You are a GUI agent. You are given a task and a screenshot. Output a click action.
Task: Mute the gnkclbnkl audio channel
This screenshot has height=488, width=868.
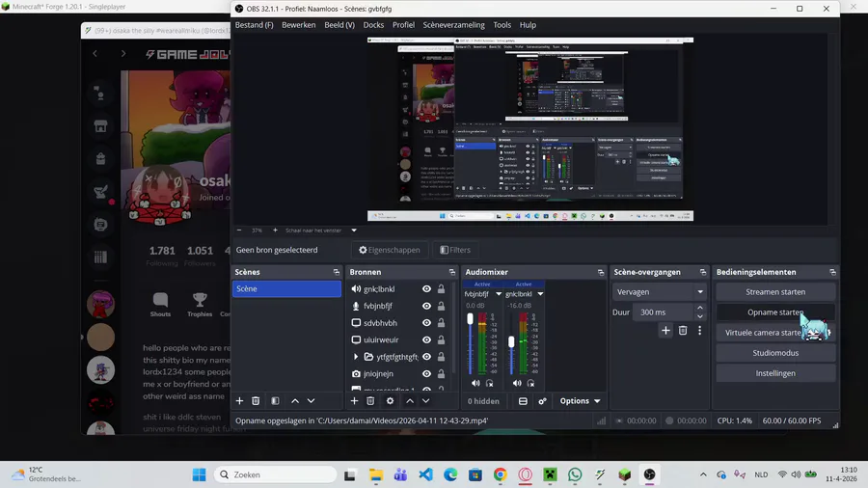click(517, 383)
